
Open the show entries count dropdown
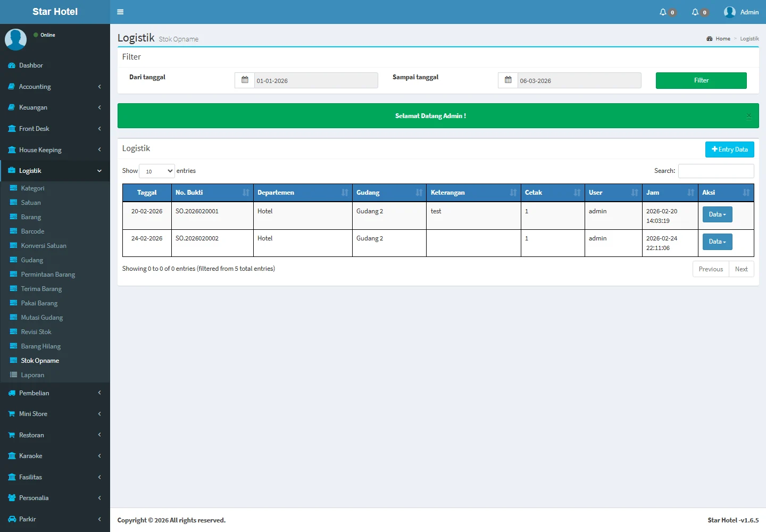click(157, 171)
